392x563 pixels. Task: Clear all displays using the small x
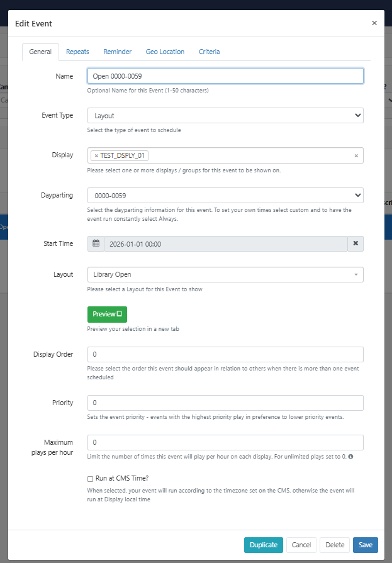tap(356, 156)
